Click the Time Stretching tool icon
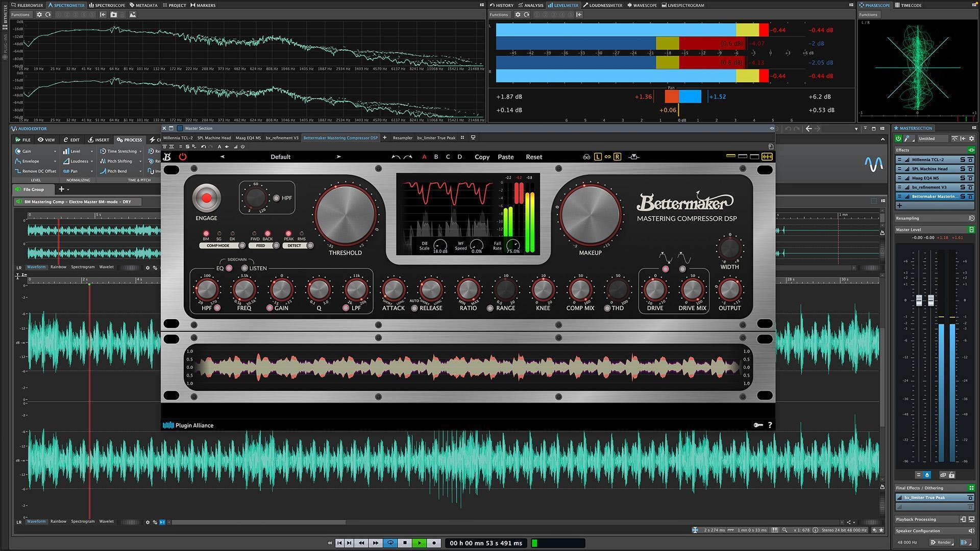 104,151
